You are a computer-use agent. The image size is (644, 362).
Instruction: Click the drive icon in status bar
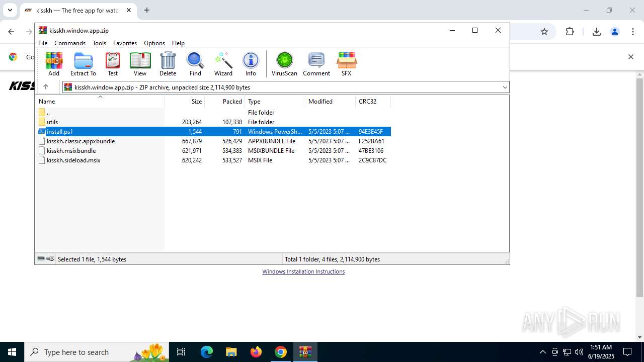[x=41, y=259]
